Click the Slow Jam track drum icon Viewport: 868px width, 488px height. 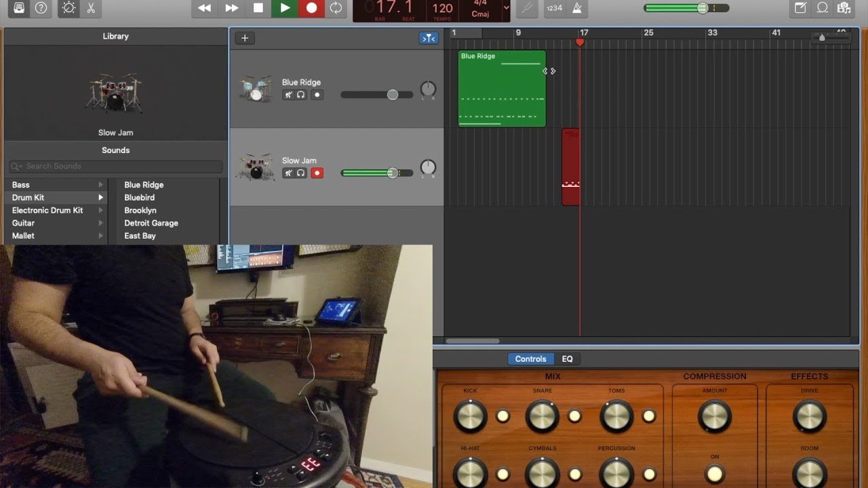[x=255, y=167]
